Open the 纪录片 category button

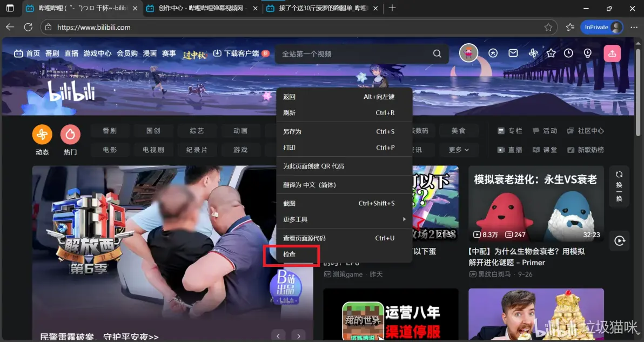click(x=197, y=150)
